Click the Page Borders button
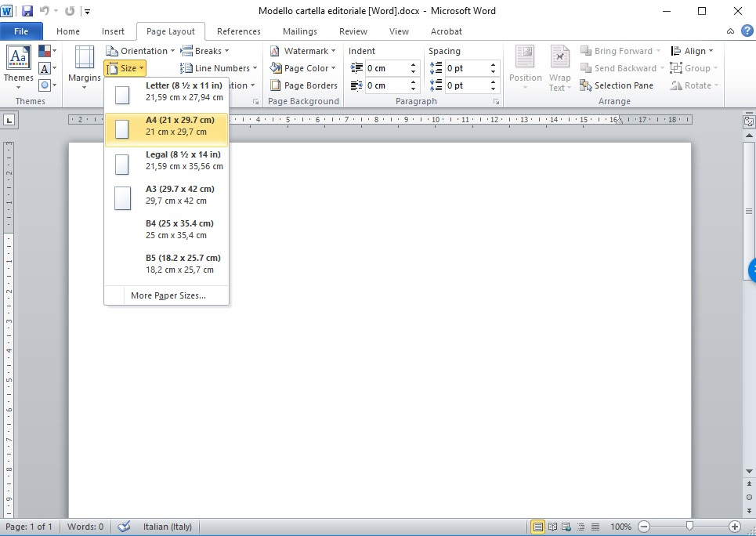 pyautogui.click(x=303, y=85)
